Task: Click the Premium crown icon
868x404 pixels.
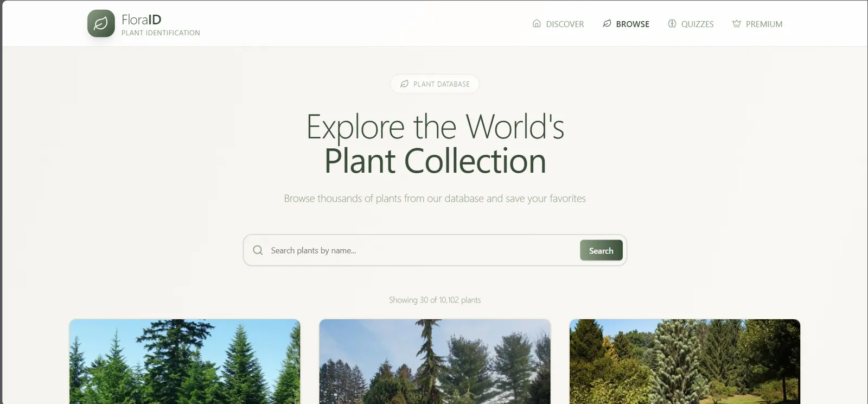Action: [x=737, y=23]
